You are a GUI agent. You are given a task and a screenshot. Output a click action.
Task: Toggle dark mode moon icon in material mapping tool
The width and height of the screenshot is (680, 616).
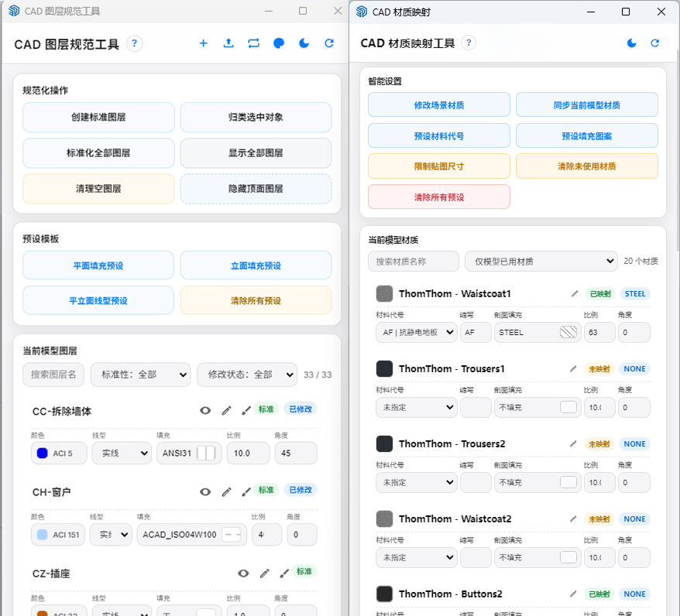(631, 43)
